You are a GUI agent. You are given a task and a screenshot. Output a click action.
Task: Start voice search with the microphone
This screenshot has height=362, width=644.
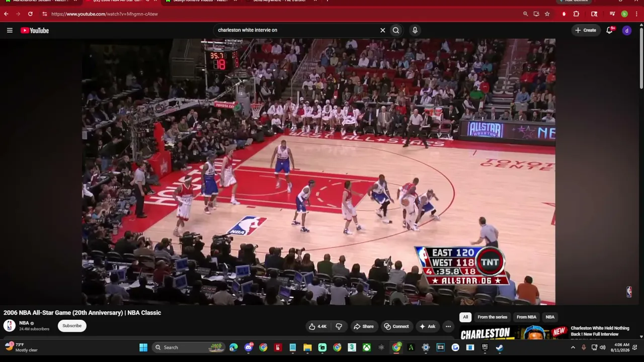coord(415,30)
